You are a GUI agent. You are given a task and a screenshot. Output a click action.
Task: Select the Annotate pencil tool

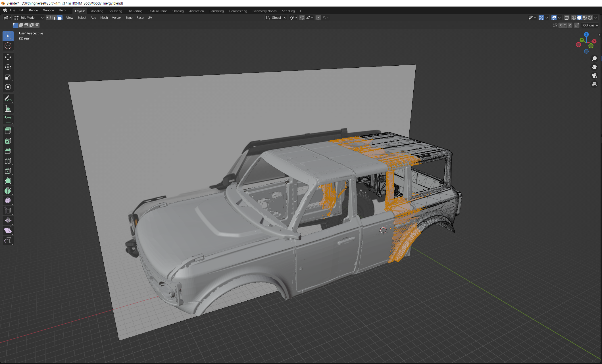click(8, 99)
